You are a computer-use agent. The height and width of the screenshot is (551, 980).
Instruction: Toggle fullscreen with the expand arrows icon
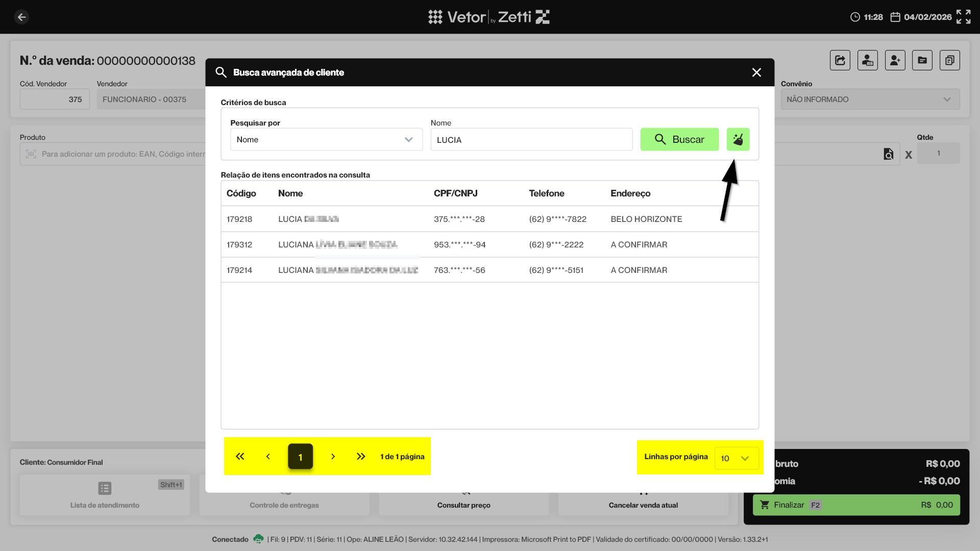point(963,17)
